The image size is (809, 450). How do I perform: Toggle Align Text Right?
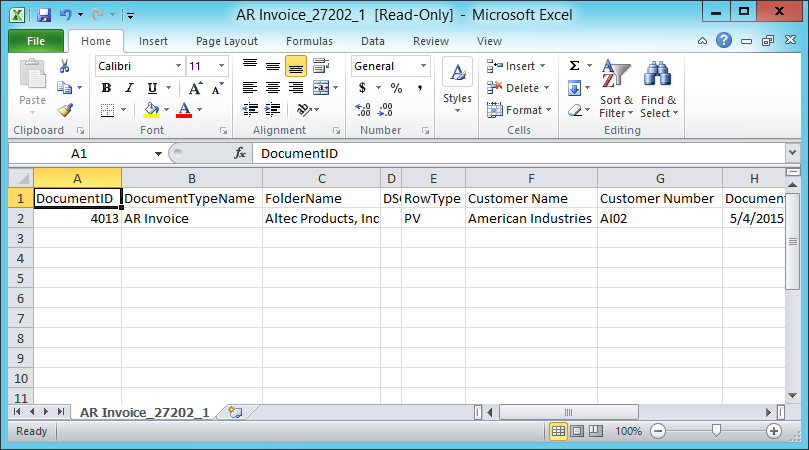[x=296, y=88]
